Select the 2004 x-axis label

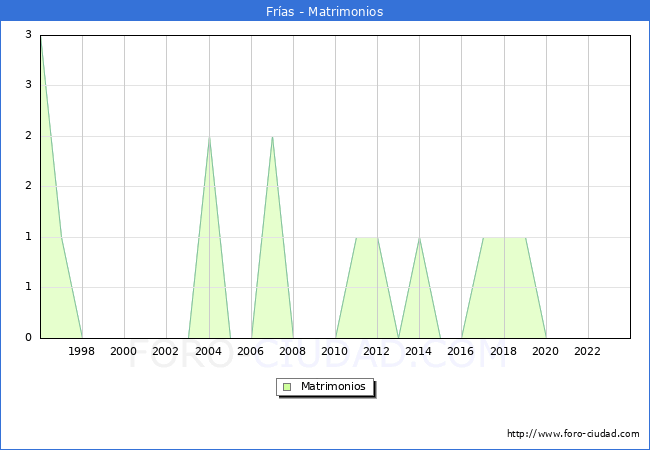coord(208,351)
